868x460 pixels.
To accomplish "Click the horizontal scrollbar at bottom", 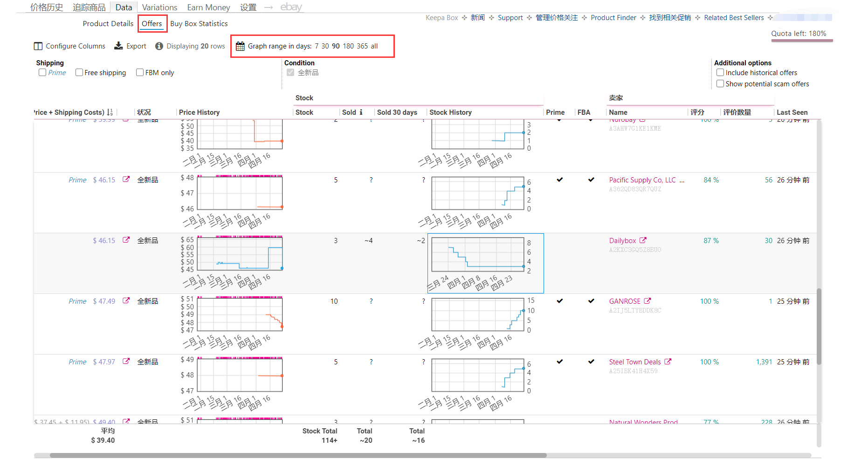I will pos(298,455).
